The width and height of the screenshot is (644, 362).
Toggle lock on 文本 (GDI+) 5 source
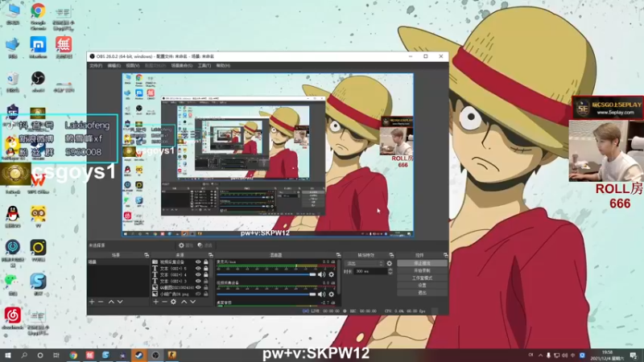206,269
